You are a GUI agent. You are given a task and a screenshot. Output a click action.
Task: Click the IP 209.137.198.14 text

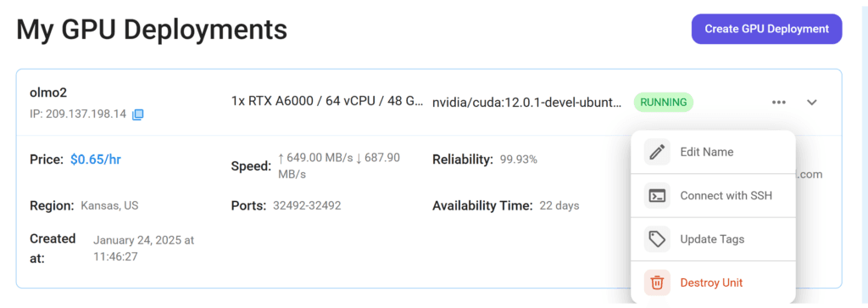click(78, 115)
